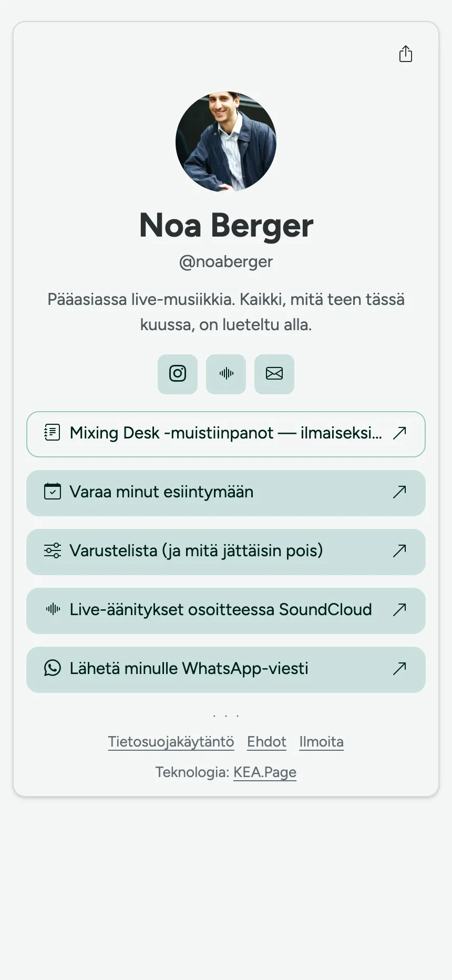Screen dimensions: 452x980
Task: Click the Noa Berger name heading
Action: [x=226, y=226]
